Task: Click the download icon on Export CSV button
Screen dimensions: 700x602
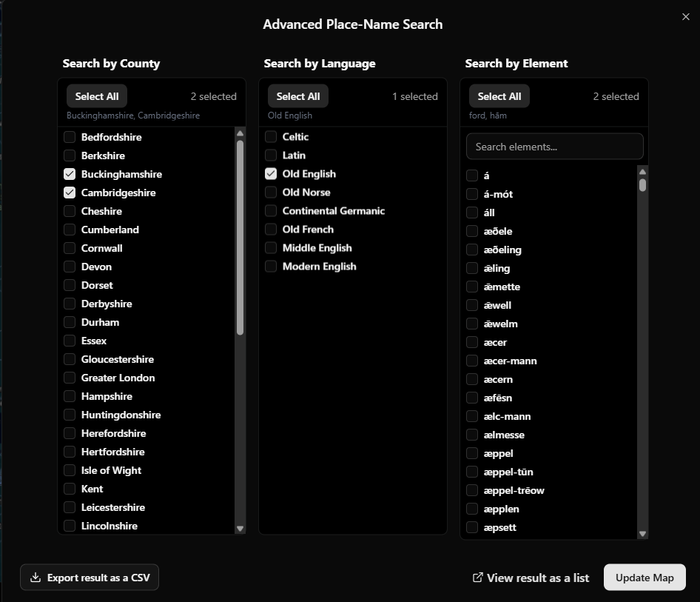Action: click(x=35, y=578)
